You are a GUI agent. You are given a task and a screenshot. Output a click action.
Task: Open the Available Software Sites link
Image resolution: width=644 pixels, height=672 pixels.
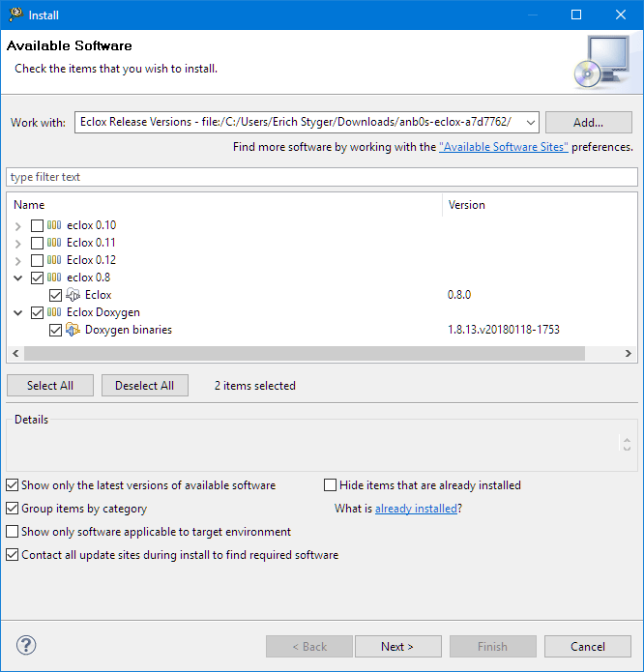click(x=504, y=147)
